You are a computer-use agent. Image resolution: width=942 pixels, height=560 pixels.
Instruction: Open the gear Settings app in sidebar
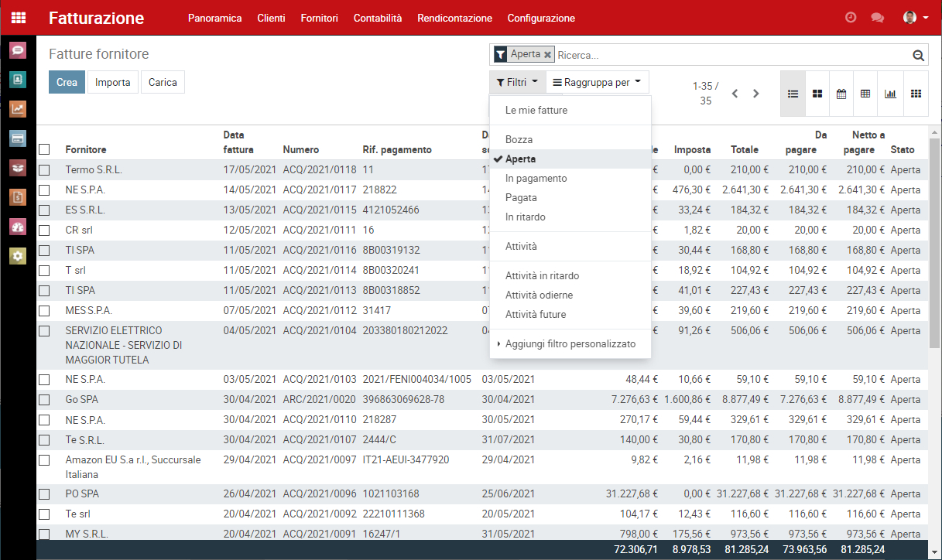(18, 256)
